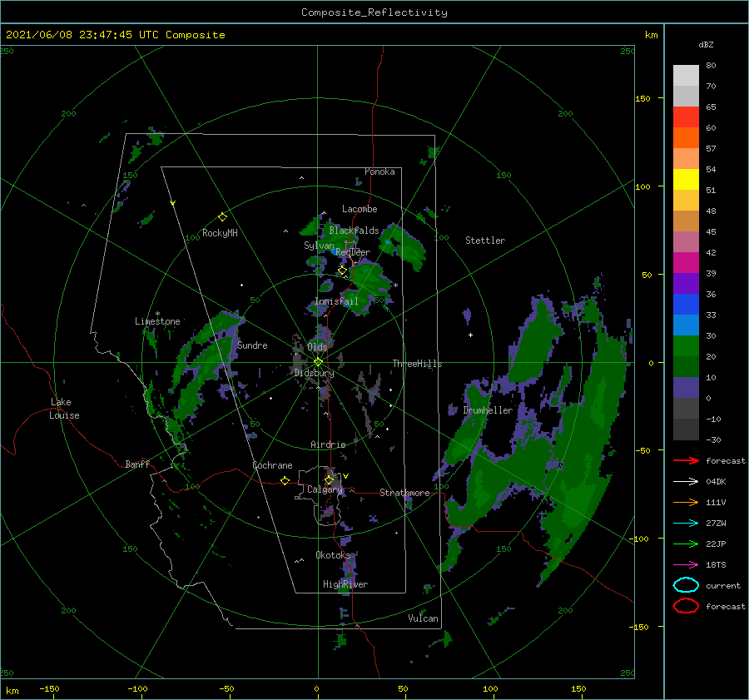Click the Cochrane label
This screenshot has height=700, width=749.
[x=272, y=465]
